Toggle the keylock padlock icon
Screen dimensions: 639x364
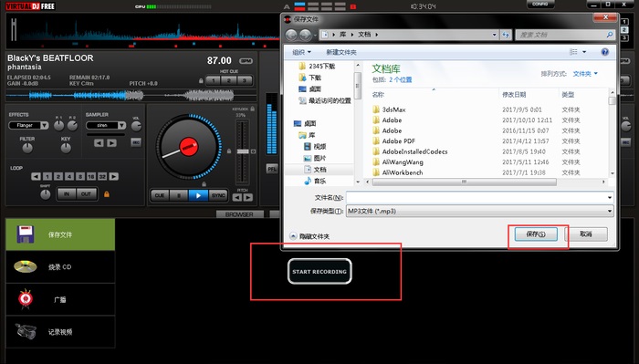[253, 109]
